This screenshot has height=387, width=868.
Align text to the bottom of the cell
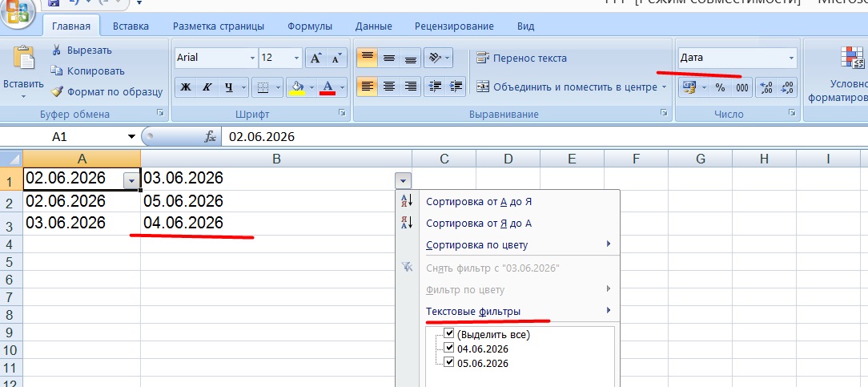coord(410,58)
